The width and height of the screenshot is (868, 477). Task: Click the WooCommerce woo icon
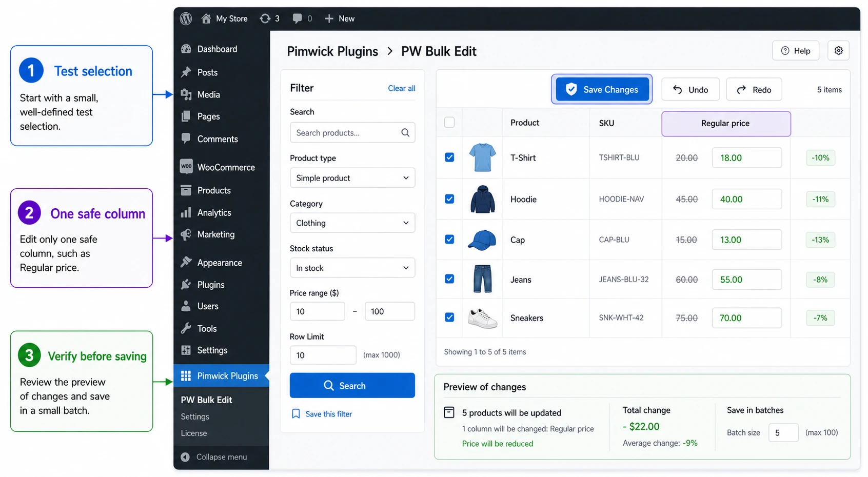(186, 166)
